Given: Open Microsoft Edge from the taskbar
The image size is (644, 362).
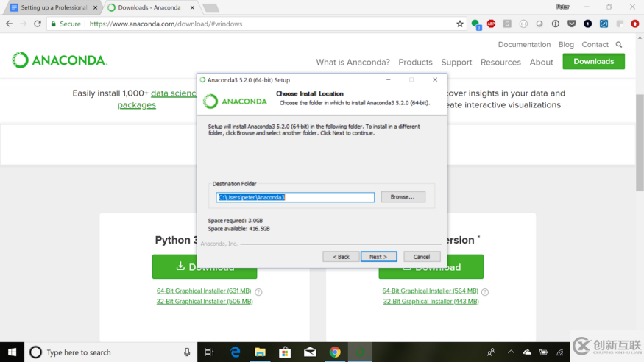Looking at the screenshot, I should click(x=235, y=352).
